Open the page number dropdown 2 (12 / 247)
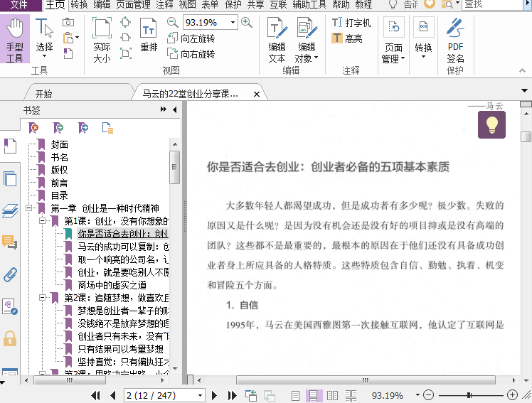Viewport: 532px width, 403px height. pyautogui.click(x=200, y=396)
